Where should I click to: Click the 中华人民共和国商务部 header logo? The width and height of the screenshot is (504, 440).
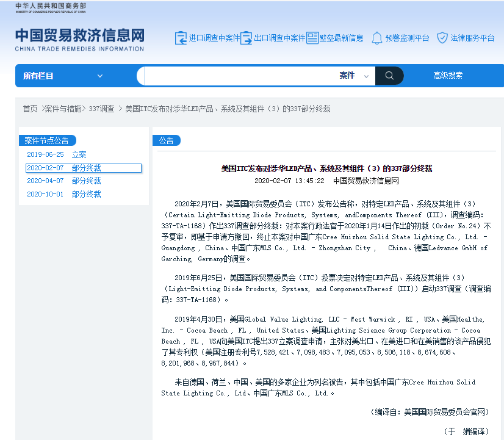[x=51, y=8]
